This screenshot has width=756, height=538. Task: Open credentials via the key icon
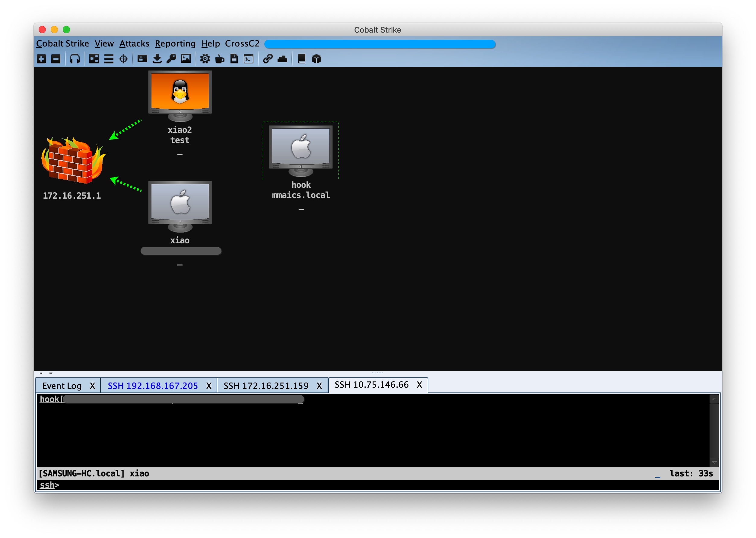171,59
